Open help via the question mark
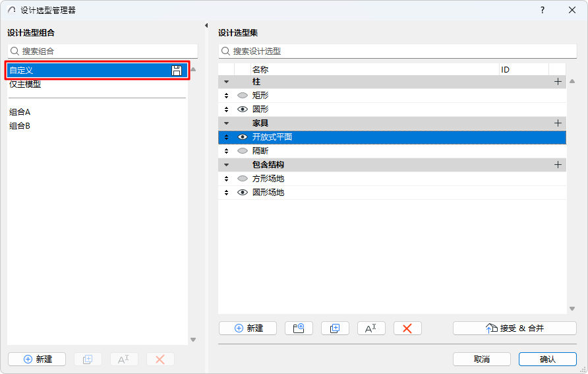The image size is (588, 374). click(x=543, y=10)
